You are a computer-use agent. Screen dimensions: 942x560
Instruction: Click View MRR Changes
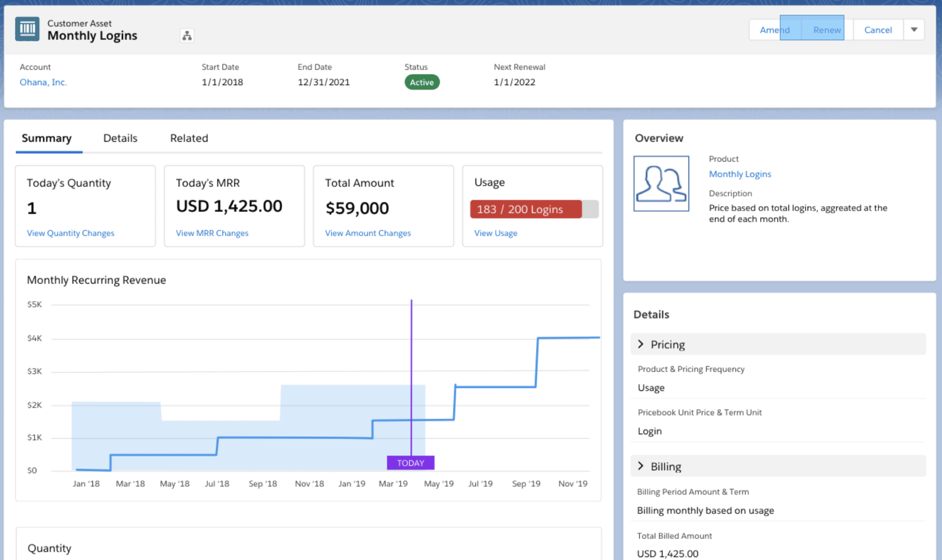click(x=212, y=233)
